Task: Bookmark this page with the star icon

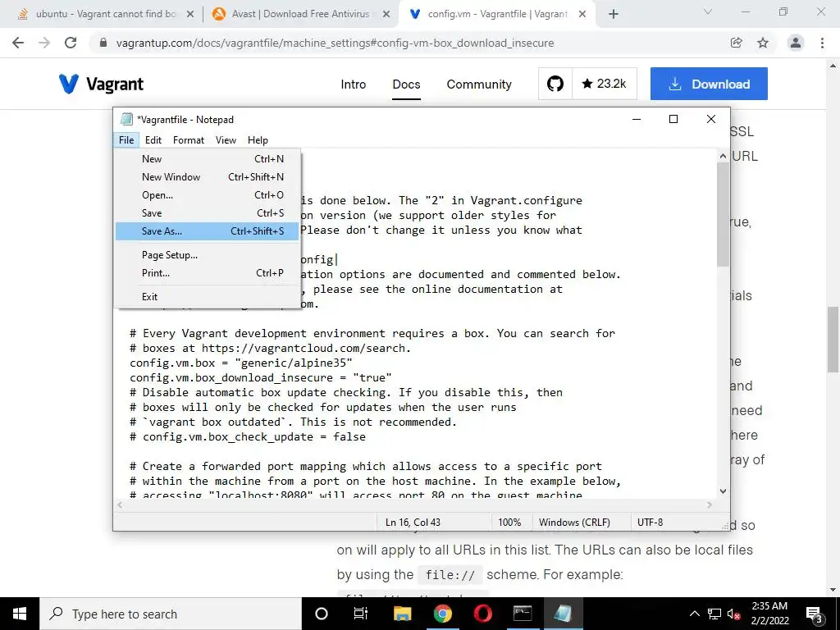Action: pyautogui.click(x=763, y=43)
